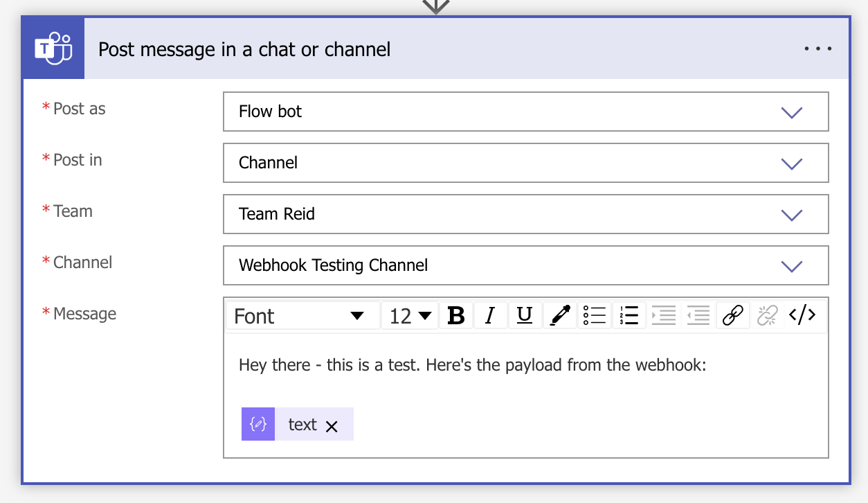Image resolution: width=868 pixels, height=503 pixels.
Task: Click the 'Post as' field label
Action: (x=80, y=109)
